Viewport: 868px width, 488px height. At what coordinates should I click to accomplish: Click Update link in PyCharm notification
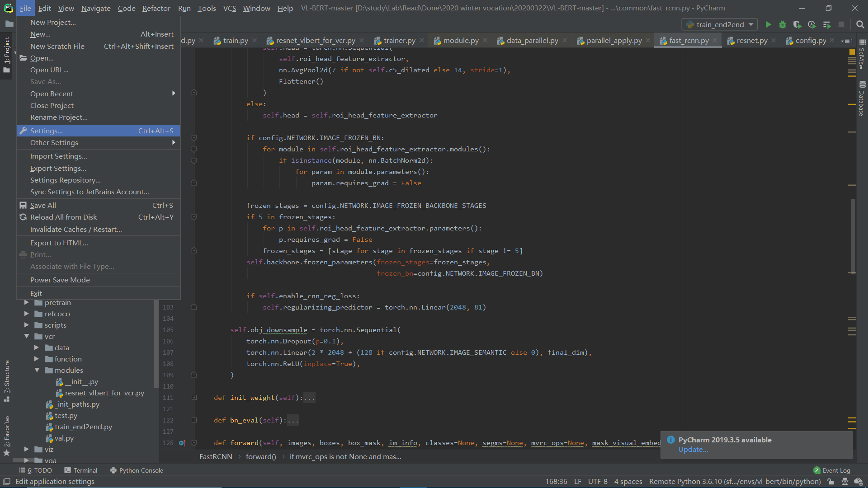click(693, 449)
